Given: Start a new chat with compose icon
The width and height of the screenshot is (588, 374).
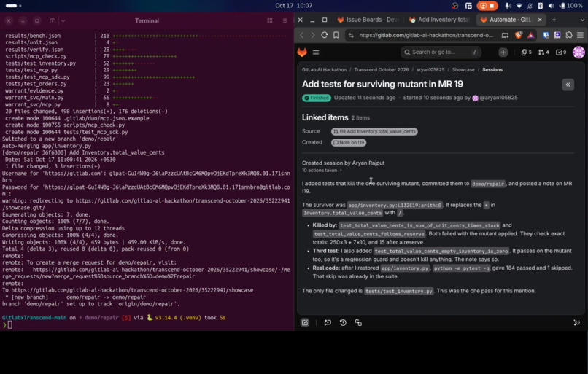Looking at the screenshot, I should pos(305,322).
